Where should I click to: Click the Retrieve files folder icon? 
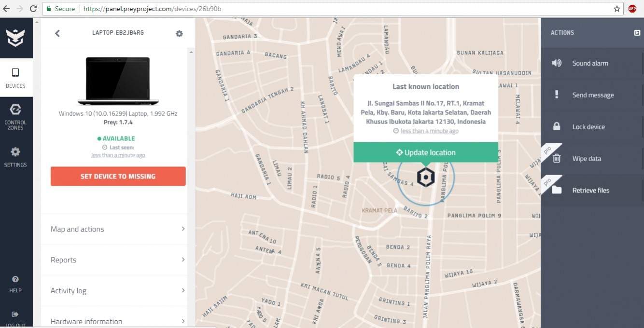pos(557,190)
